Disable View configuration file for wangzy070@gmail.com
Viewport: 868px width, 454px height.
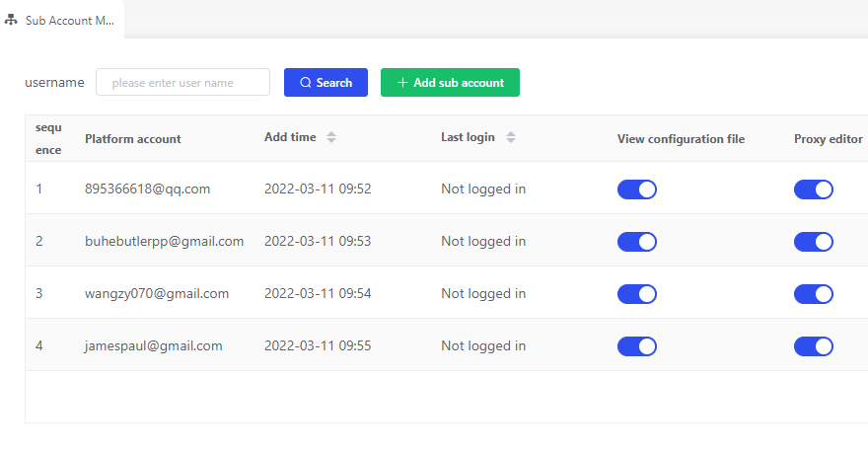pos(636,294)
